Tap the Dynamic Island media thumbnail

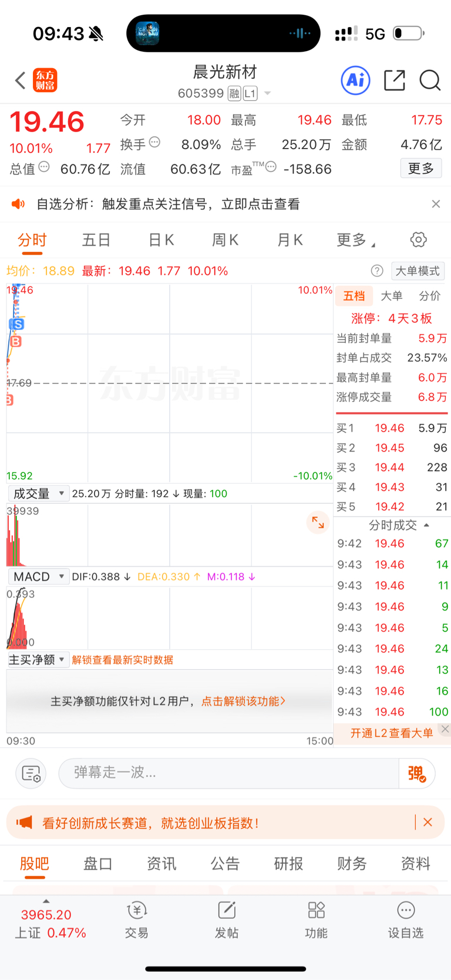(147, 33)
